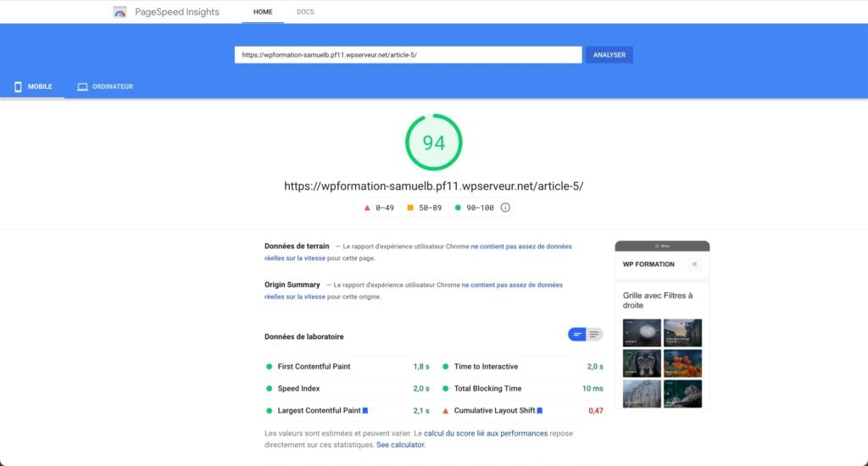Click the hamburger menu icon in page preview
The width and height of the screenshot is (868, 466).
pyautogui.click(x=694, y=264)
